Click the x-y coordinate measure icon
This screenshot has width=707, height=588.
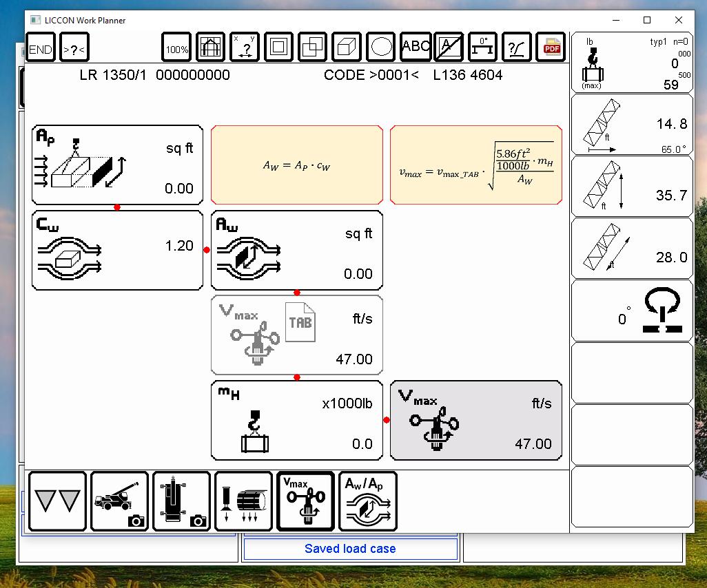click(x=245, y=48)
